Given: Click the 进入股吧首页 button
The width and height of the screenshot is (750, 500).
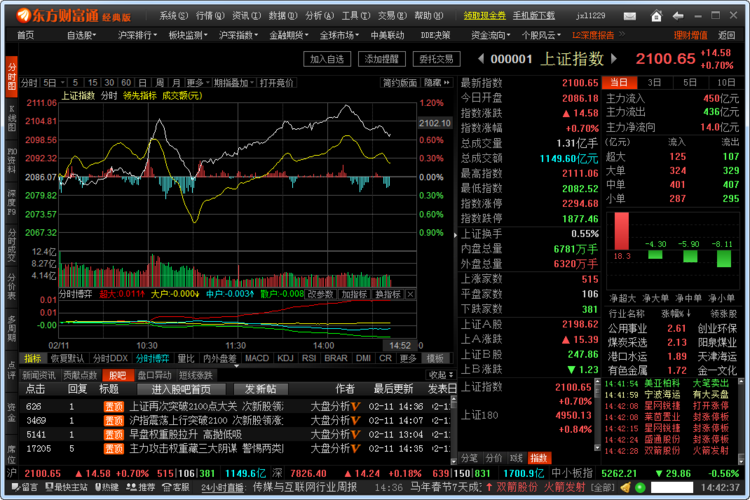Looking at the screenshot, I should coord(181,389).
